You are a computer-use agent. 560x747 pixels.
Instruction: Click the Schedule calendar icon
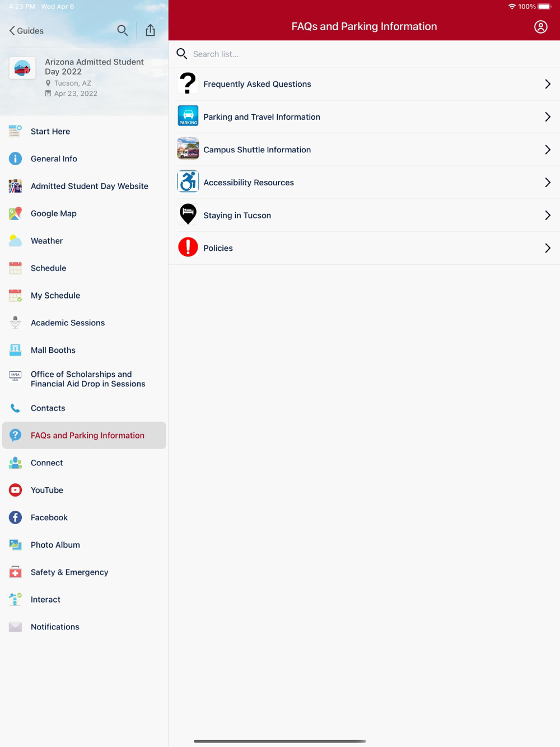(x=15, y=268)
